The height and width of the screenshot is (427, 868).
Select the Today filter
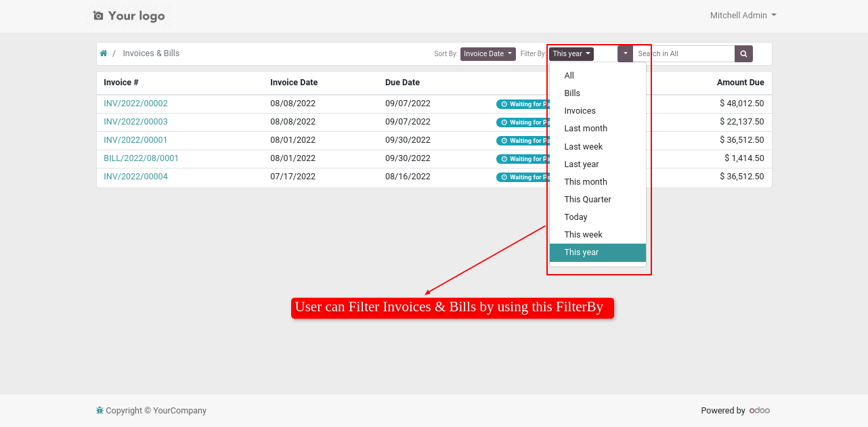(x=598, y=217)
